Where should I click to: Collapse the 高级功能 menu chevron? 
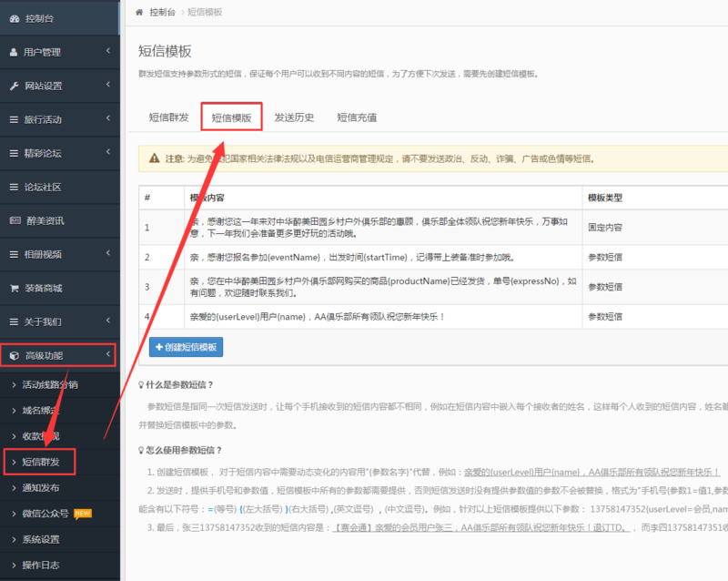[x=107, y=355]
